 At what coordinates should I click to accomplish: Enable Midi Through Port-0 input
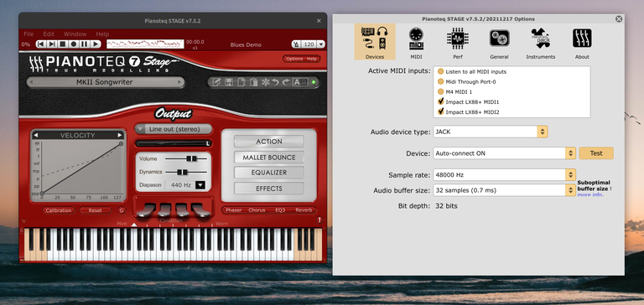tap(441, 81)
